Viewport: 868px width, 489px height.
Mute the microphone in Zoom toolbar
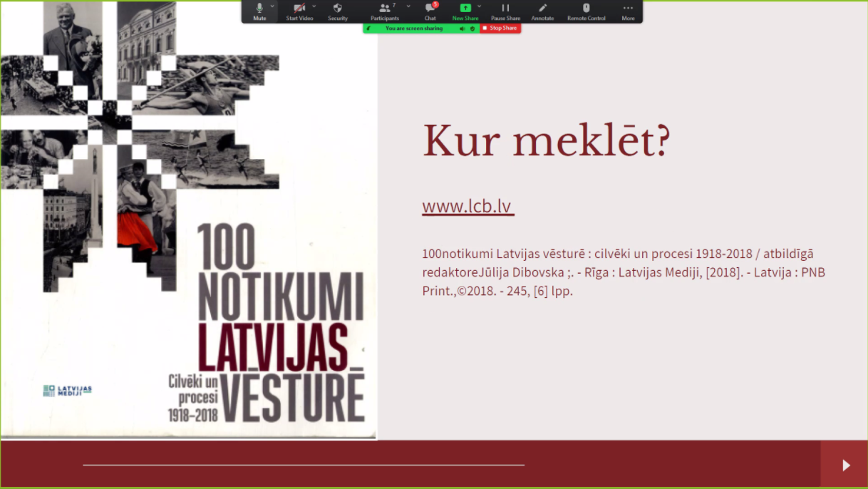tap(259, 11)
